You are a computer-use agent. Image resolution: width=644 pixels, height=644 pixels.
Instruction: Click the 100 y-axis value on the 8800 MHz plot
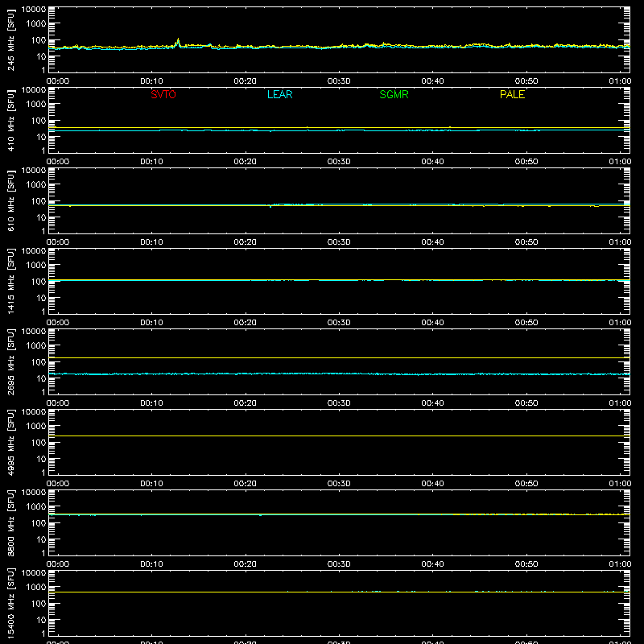(39, 523)
